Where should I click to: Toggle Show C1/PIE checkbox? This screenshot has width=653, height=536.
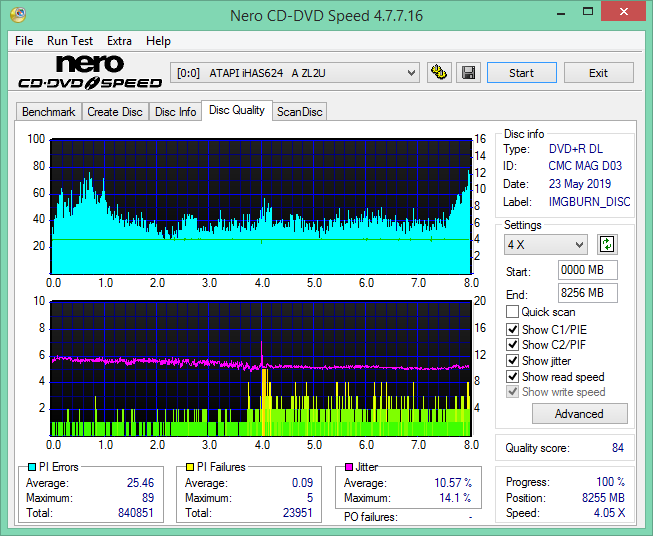512,329
